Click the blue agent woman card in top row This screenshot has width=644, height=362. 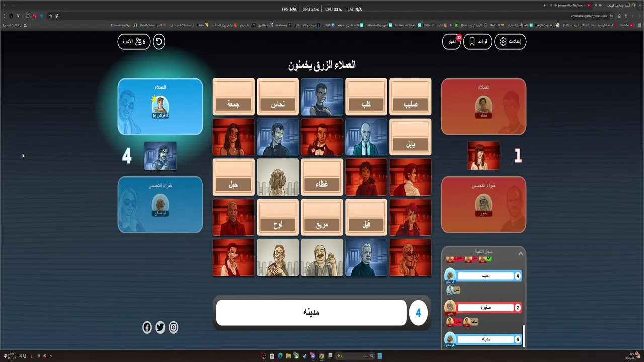[x=322, y=97]
